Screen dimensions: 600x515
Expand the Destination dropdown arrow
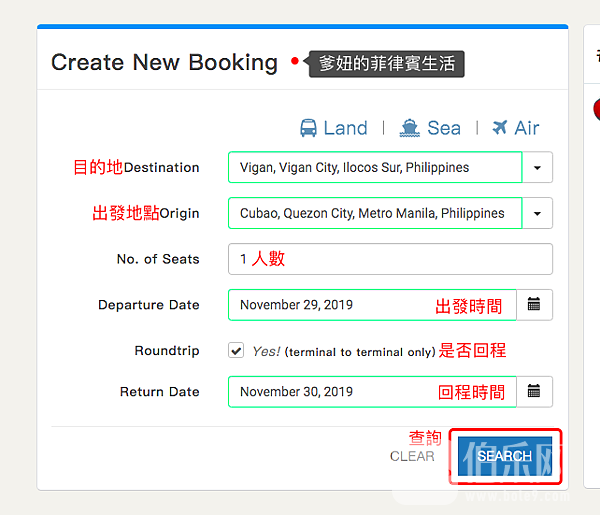tap(537, 168)
